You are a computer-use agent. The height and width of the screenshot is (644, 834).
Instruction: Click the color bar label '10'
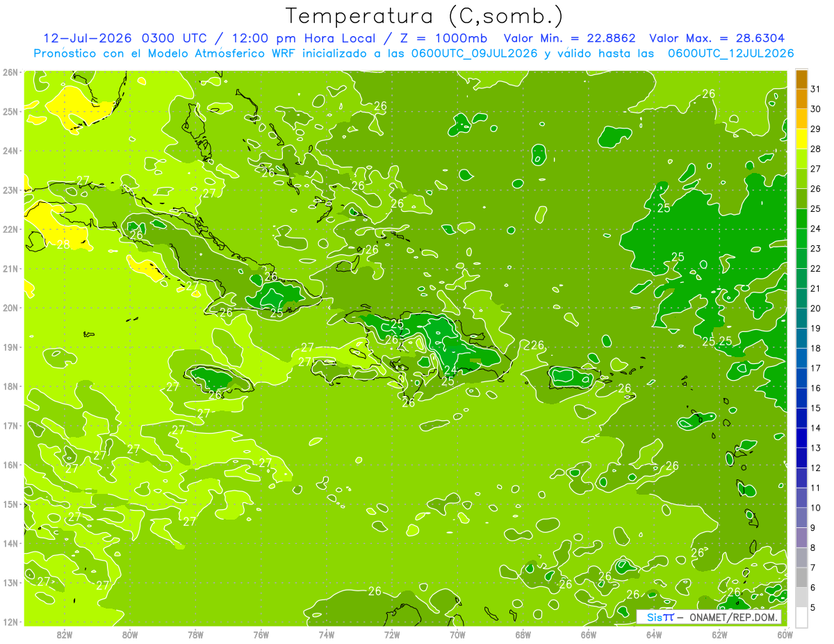tap(816, 508)
